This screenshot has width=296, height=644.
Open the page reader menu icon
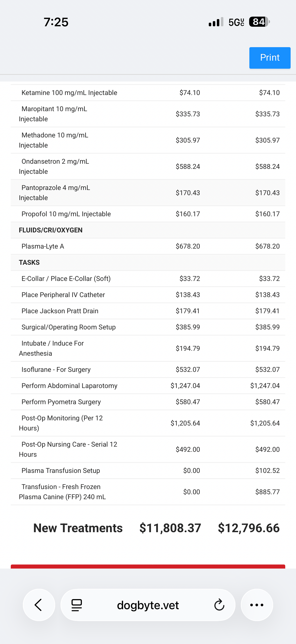click(77, 605)
